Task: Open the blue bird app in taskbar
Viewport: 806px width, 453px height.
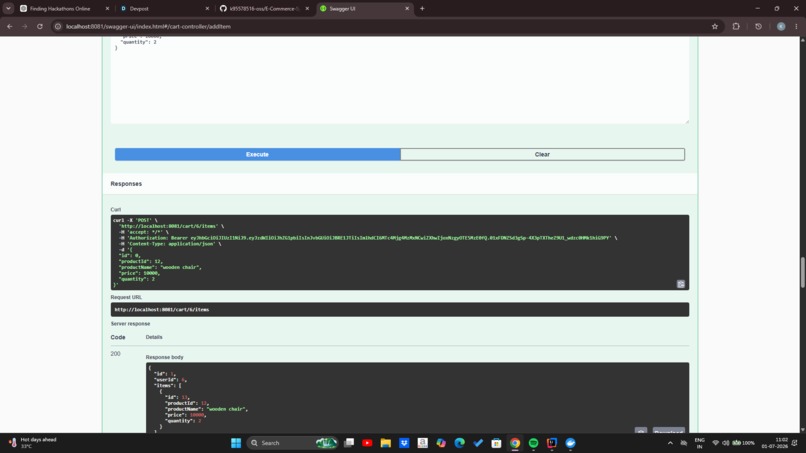Action: click(x=570, y=443)
